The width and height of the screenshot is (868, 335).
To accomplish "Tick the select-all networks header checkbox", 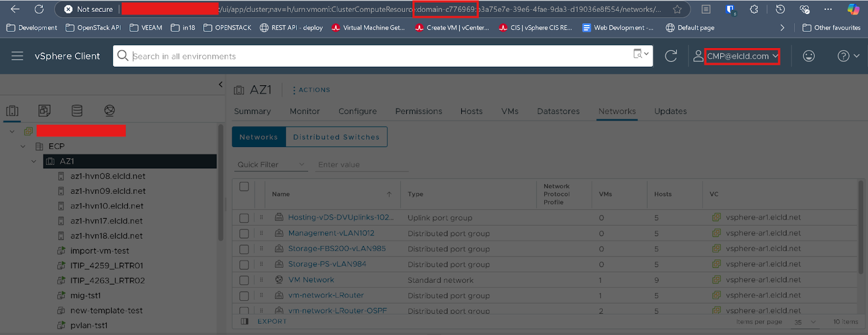I will pos(244,186).
